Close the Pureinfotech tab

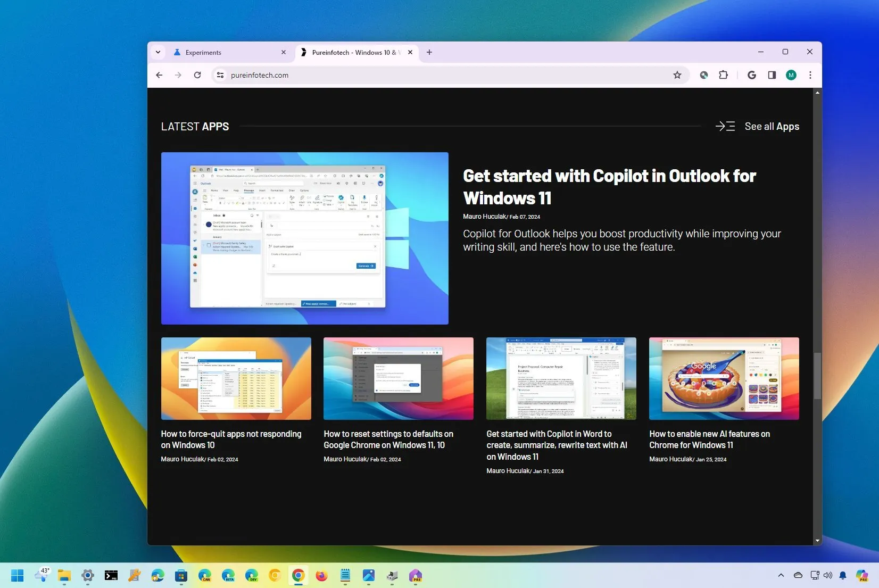tap(410, 52)
